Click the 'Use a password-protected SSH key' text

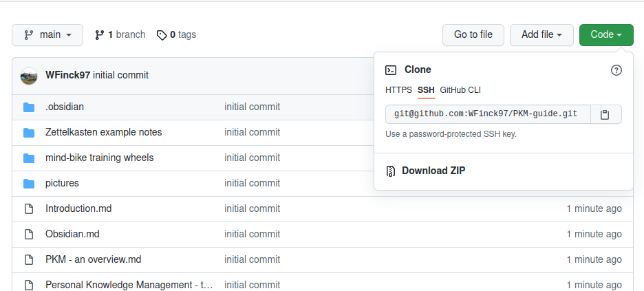[451, 134]
